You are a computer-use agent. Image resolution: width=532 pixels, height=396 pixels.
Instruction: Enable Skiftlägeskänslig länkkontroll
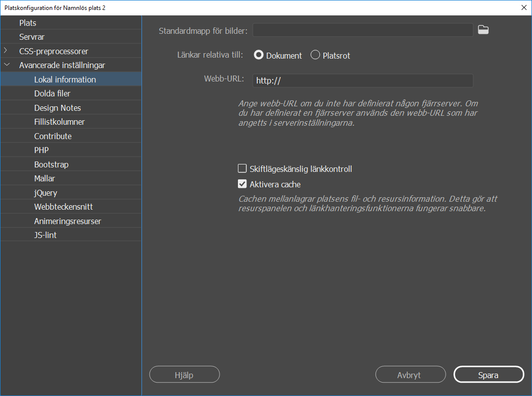pyautogui.click(x=242, y=168)
